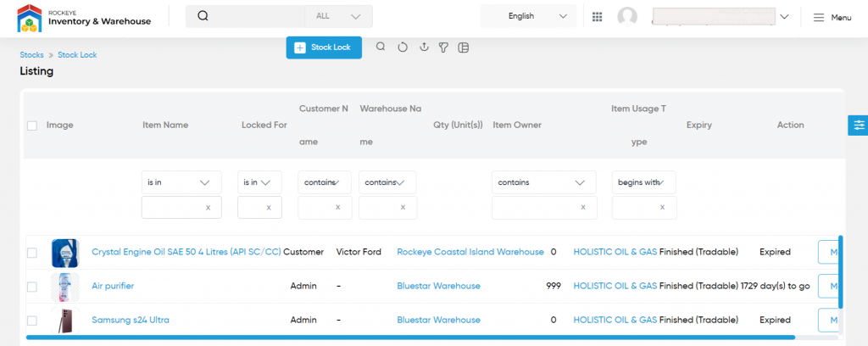Image resolution: width=868 pixels, height=346 pixels.
Task: Click the action button in the Air purifier row
Action: click(x=828, y=286)
